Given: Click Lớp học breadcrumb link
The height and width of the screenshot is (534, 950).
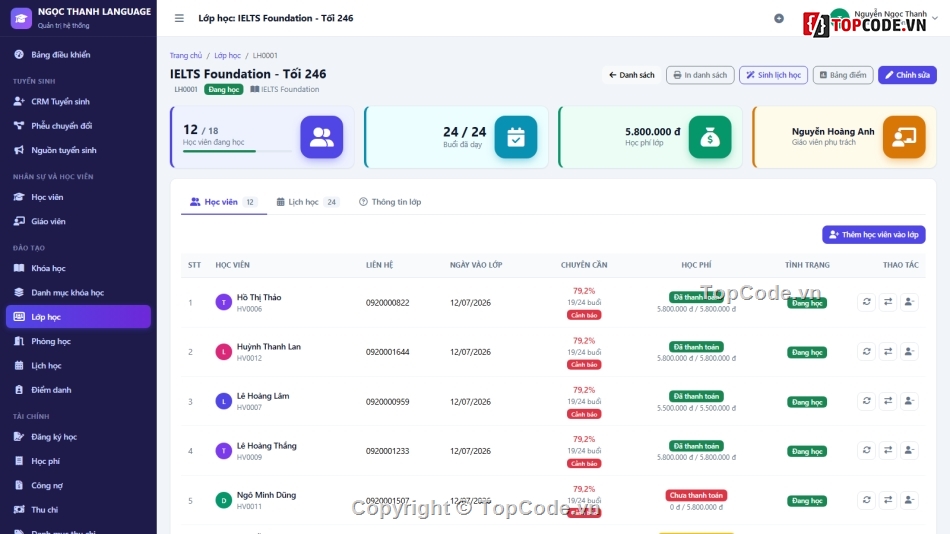Looking at the screenshot, I should click(x=227, y=55).
